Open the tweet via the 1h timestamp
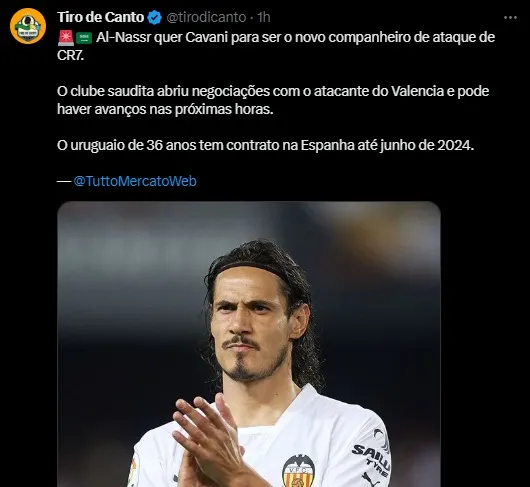The height and width of the screenshot is (487, 530). click(x=264, y=17)
